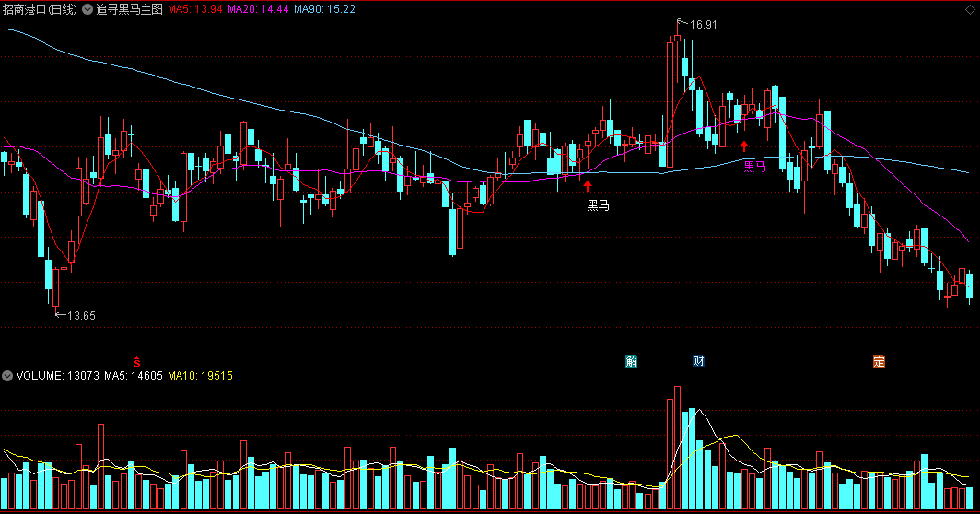Click the white 黑马 signal label
The height and width of the screenshot is (514, 980).
point(598,205)
